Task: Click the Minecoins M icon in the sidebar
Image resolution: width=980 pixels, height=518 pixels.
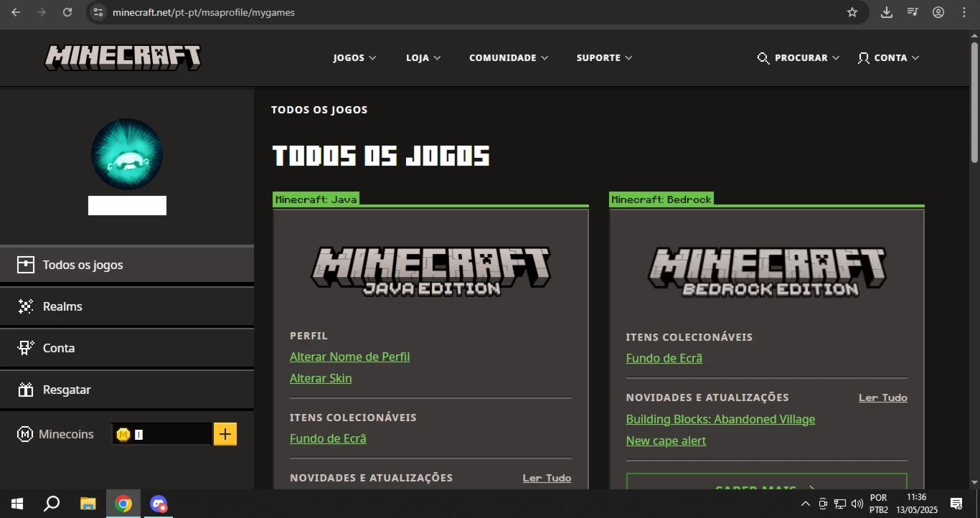Action: pyautogui.click(x=25, y=434)
